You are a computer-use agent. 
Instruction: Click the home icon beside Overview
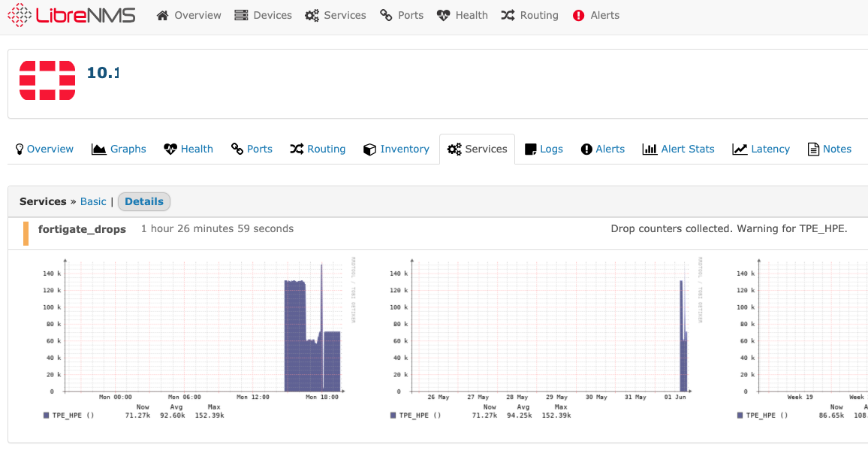pyautogui.click(x=162, y=16)
